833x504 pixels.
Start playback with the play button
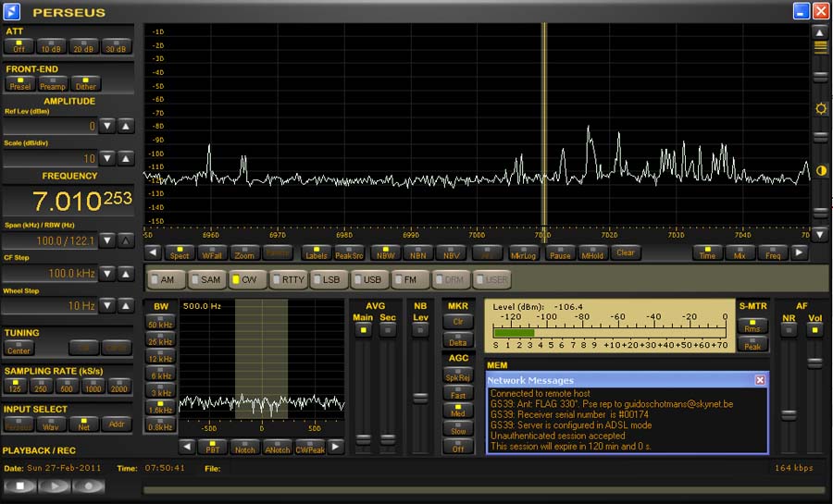pyautogui.click(x=54, y=486)
